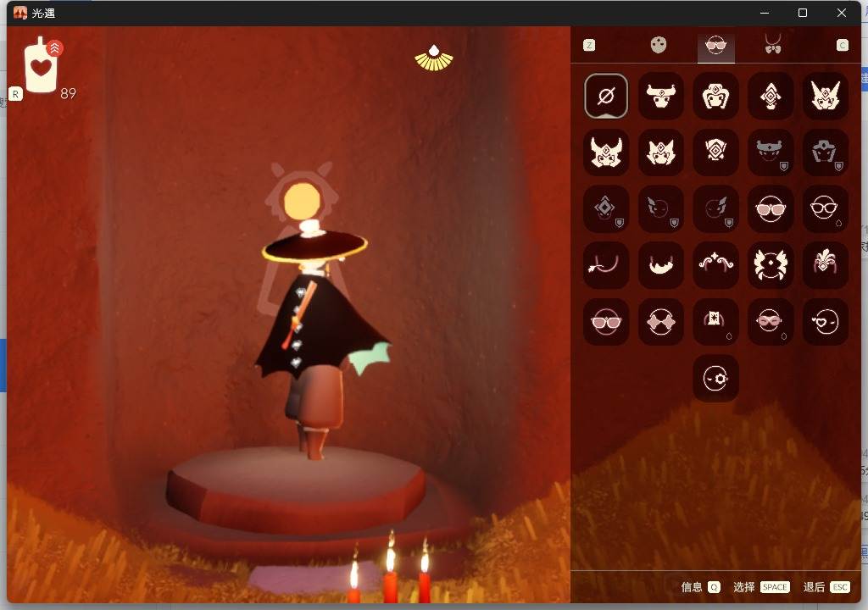This screenshot has height=610, width=868.
Task: Select the locked mask with left wing
Action: 661,208
